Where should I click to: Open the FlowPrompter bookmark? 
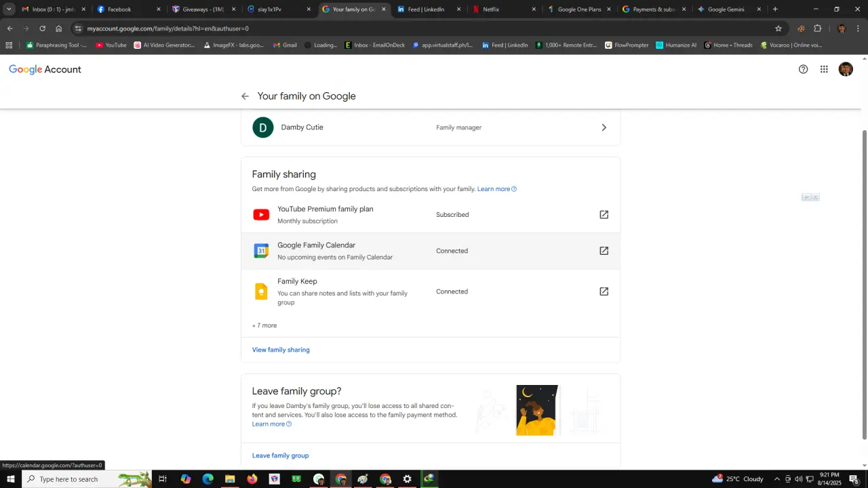click(627, 45)
